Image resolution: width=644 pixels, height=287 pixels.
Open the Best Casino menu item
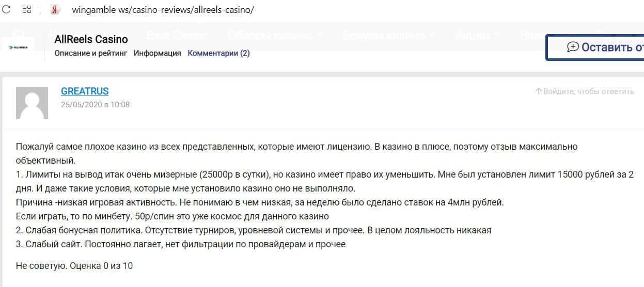pyautogui.click(x=177, y=35)
